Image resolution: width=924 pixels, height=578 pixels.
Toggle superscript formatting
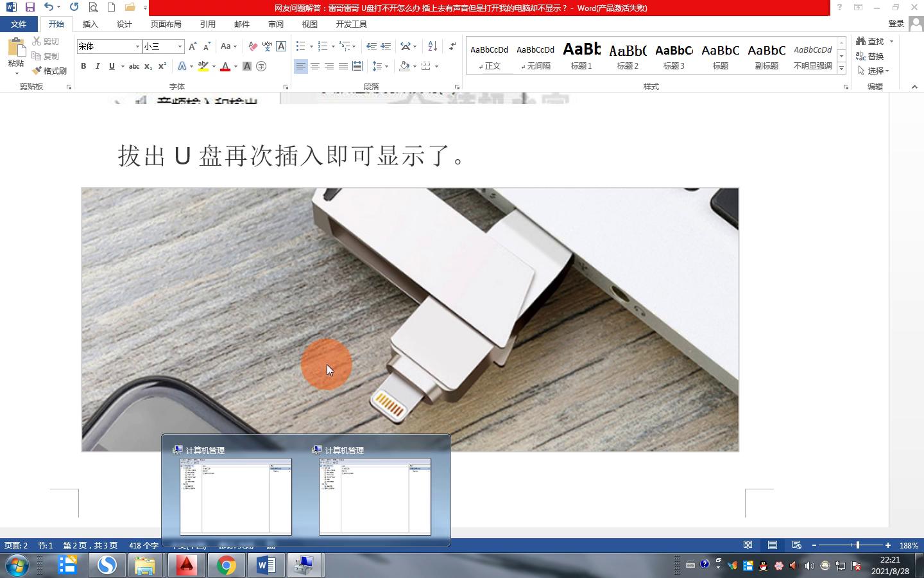162,66
